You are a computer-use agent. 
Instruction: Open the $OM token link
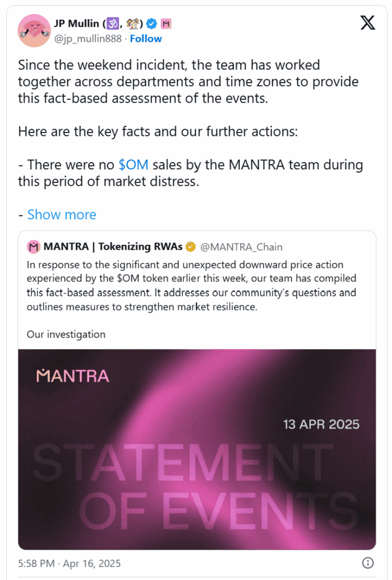[134, 165]
